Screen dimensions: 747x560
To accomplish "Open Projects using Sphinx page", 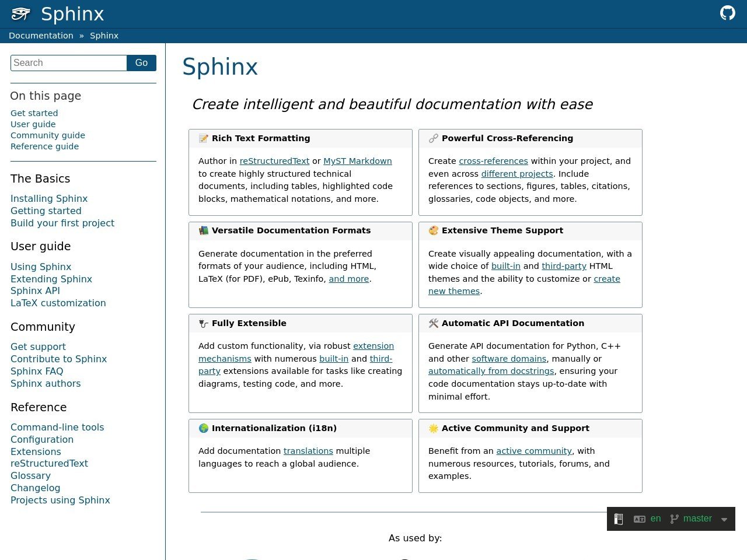I will tap(60, 501).
